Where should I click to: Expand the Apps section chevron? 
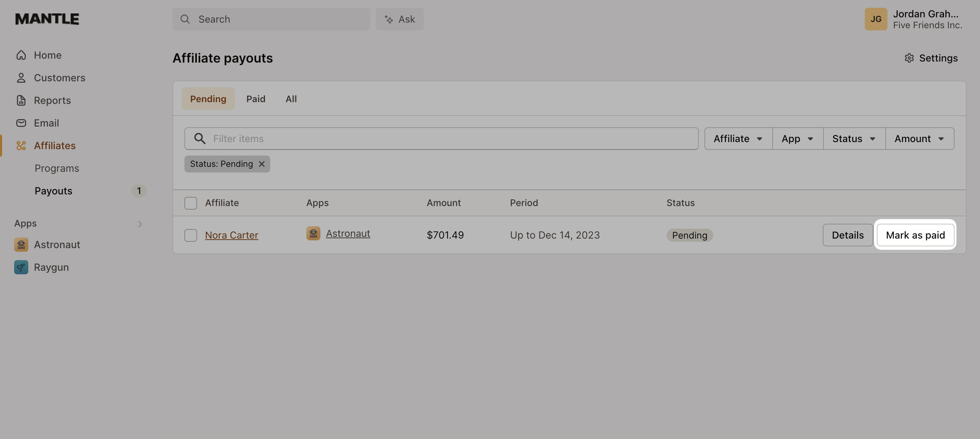pos(140,223)
